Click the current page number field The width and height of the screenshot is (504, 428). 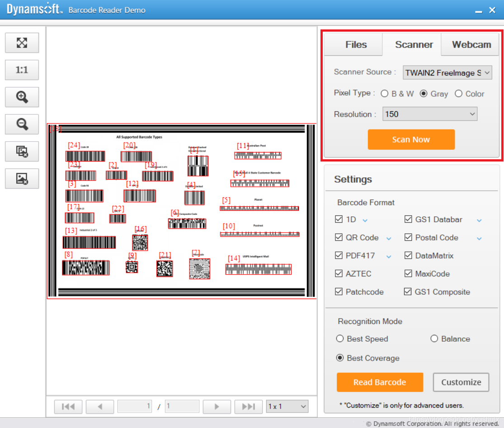pyautogui.click(x=135, y=406)
